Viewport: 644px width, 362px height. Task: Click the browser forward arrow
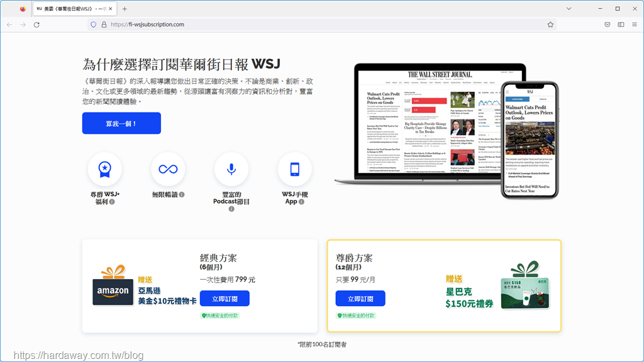tap(23, 25)
